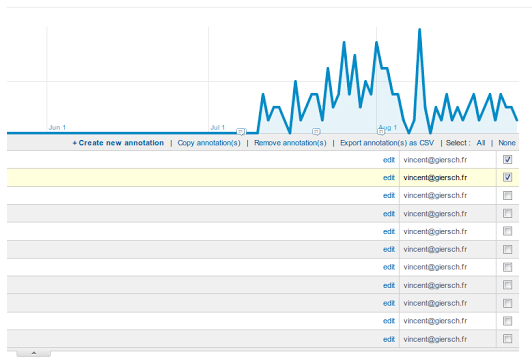Tick the seventh annotation row's checkbox
The width and height of the screenshot is (532, 361).
point(507,267)
